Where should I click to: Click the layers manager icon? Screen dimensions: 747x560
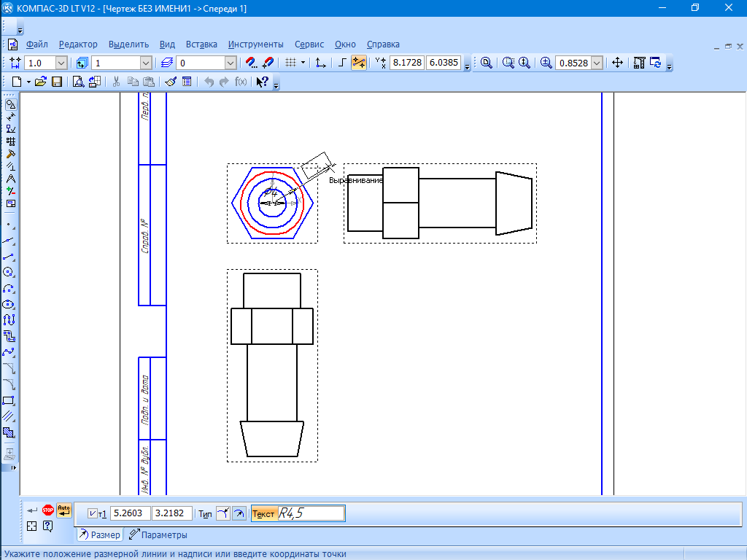(166, 63)
